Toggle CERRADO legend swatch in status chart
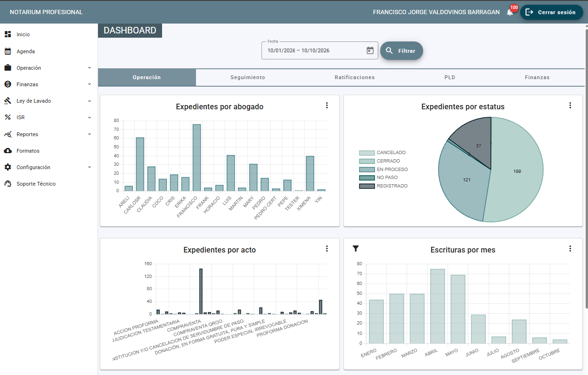 click(x=367, y=161)
